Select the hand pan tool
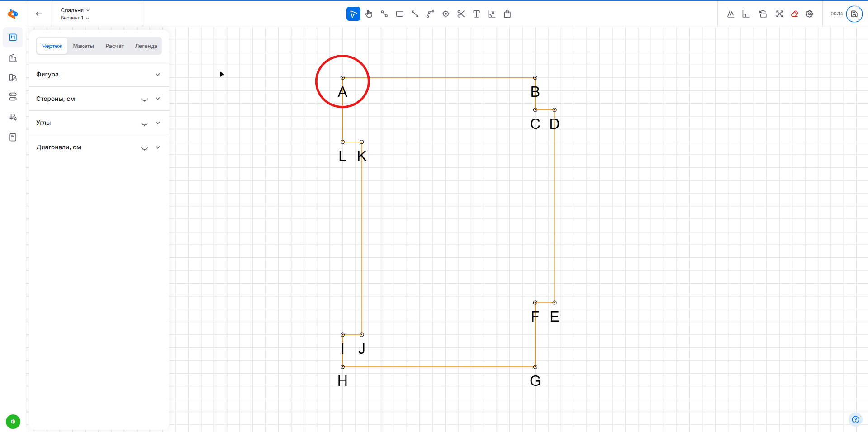 pyautogui.click(x=369, y=14)
